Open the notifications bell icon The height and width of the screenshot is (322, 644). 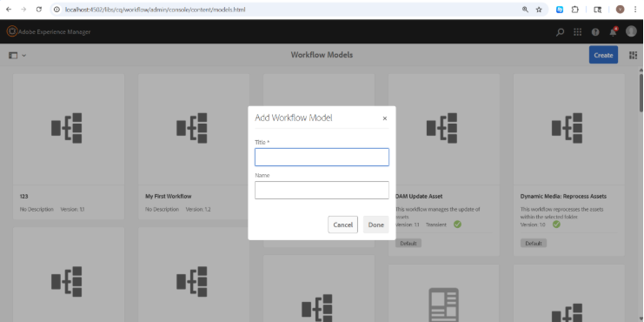[x=613, y=32]
